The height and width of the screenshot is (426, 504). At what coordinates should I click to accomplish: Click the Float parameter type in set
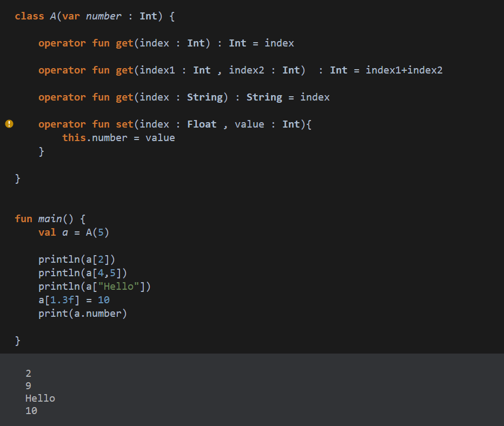[202, 124]
